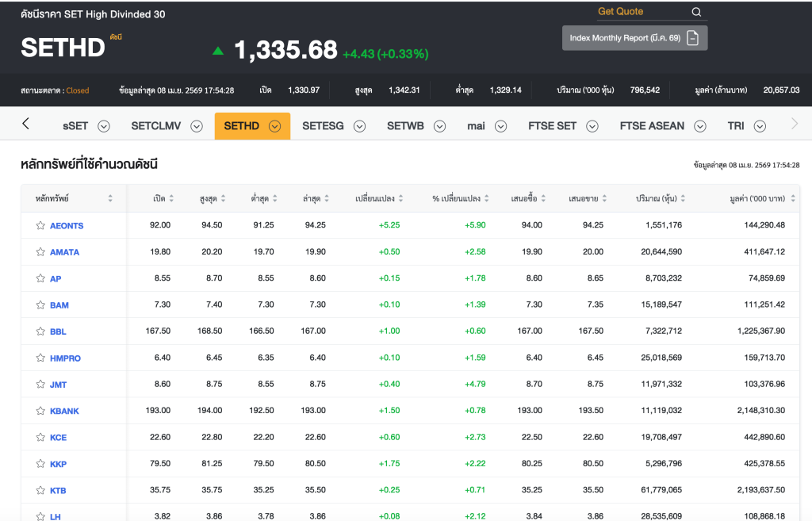Sort by the เปลี่ยนแปลง column arrows
The width and height of the screenshot is (812, 521).
(x=400, y=198)
